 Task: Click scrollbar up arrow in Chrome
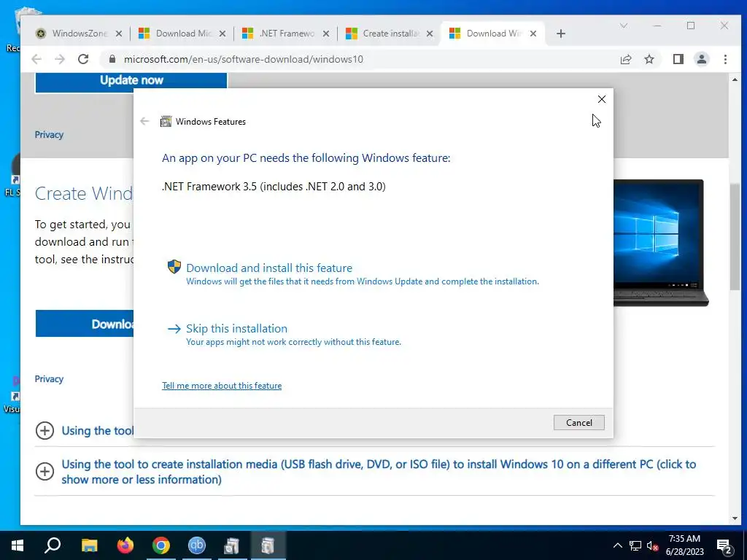pyautogui.click(x=735, y=79)
